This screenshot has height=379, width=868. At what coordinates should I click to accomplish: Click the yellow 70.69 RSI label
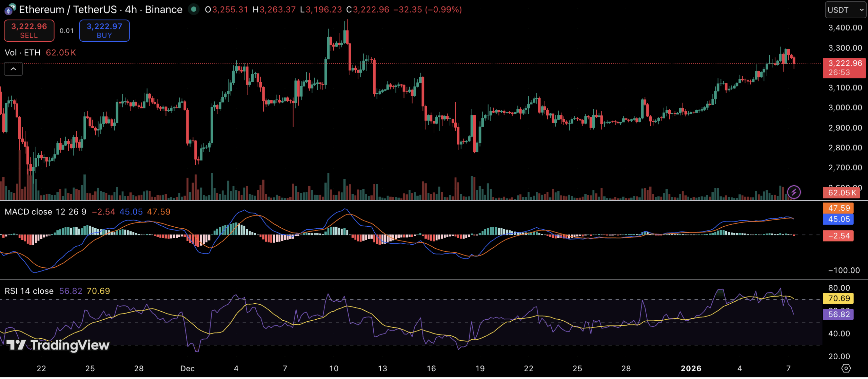point(839,299)
